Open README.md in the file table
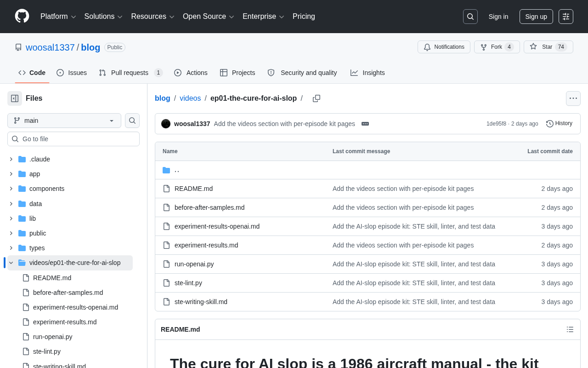The width and height of the screenshot is (588, 368). coord(193,189)
